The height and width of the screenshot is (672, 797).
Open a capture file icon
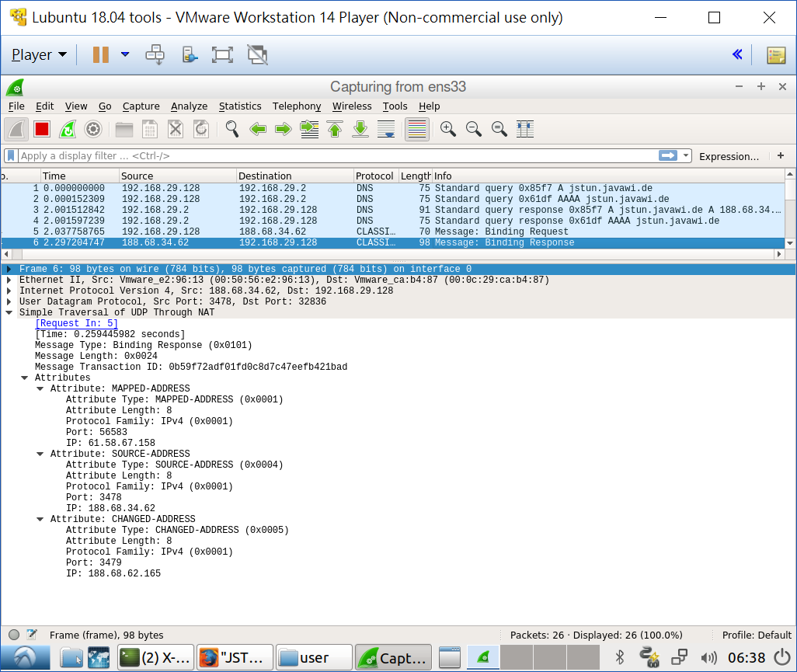click(124, 129)
